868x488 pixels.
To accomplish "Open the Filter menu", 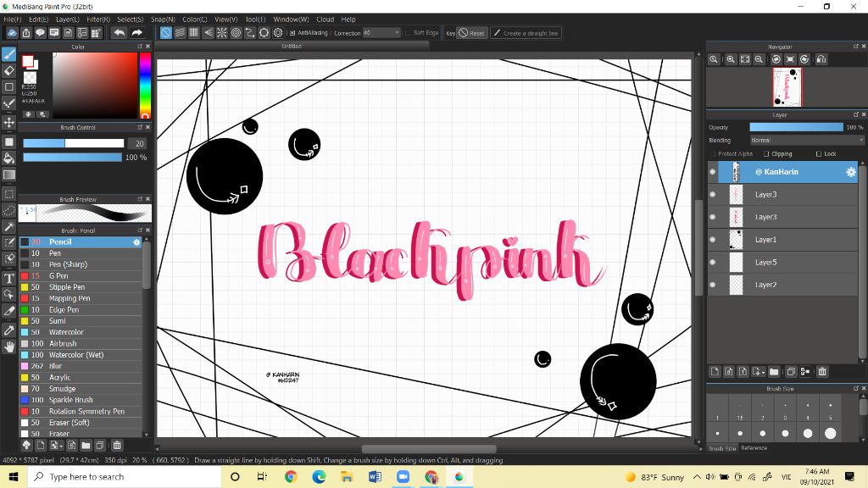I will (x=98, y=19).
